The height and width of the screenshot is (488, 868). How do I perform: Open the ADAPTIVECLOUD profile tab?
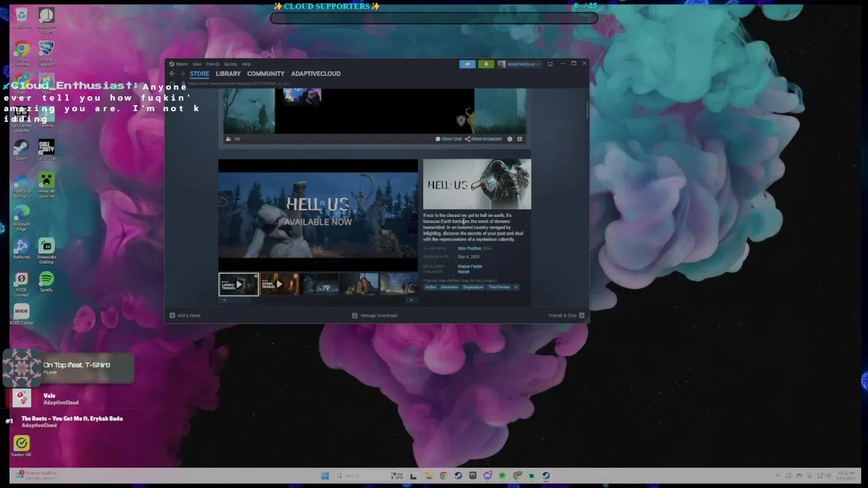316,74
